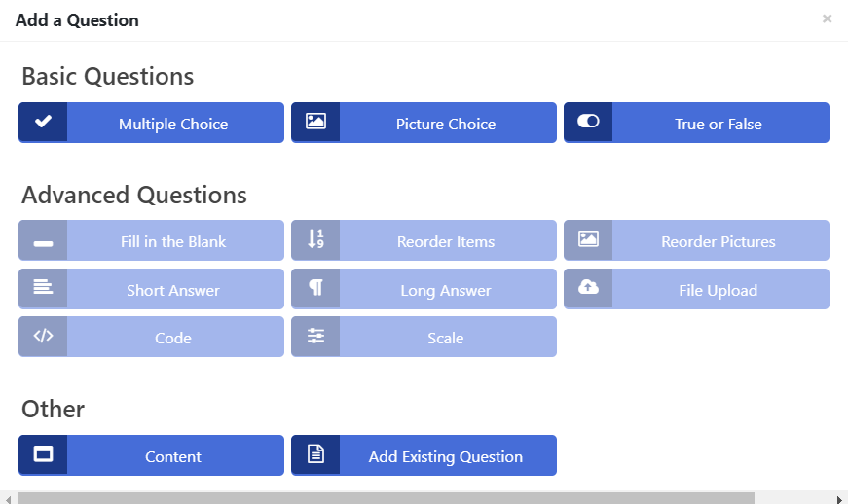Click the Short Answer lines icon
Viewport: 848px width, 504px height.
(x=43, y=287)
